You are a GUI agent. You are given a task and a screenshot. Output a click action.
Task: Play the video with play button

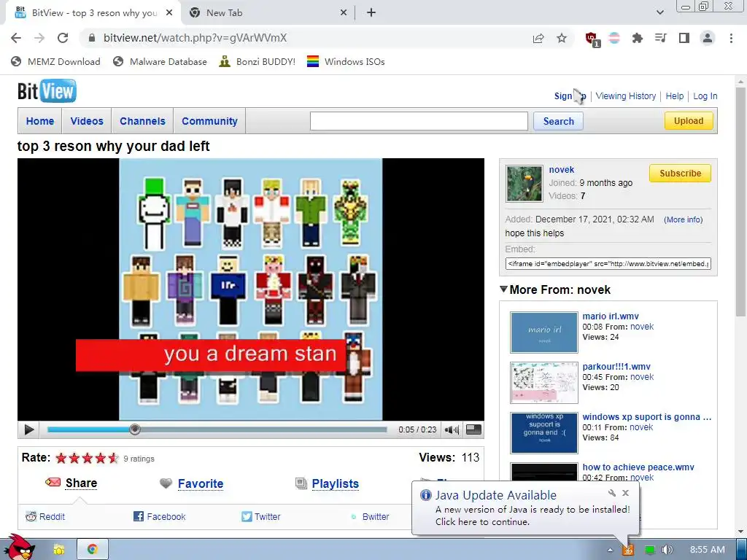tap(29, 429)
